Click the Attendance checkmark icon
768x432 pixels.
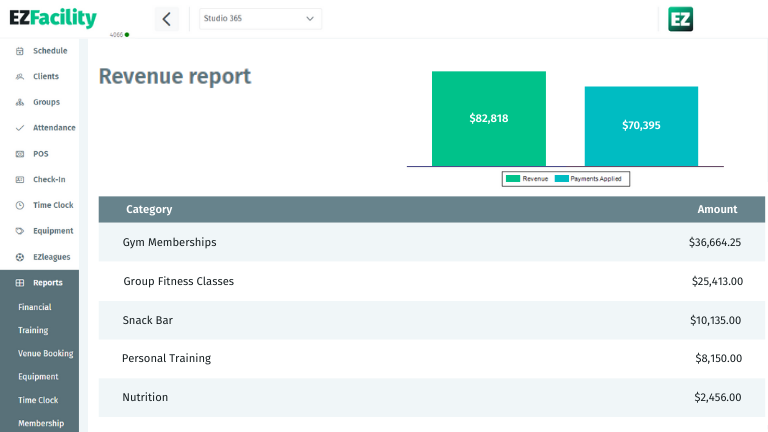click(20, 128)
